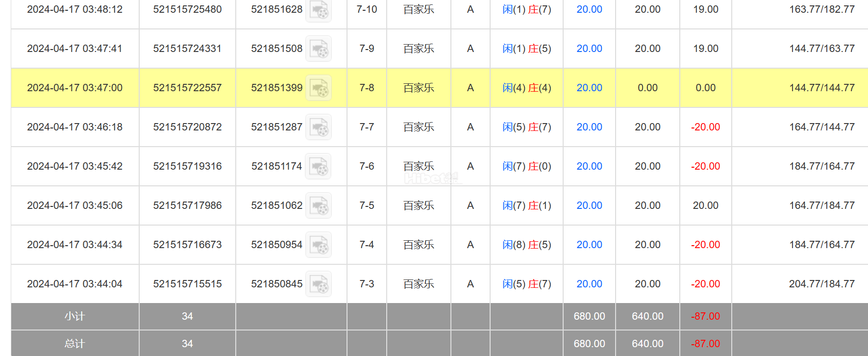Click bet amount 20.00 in round 7-4 row
This screenshot has width=868, height=356.
[589, 245]
